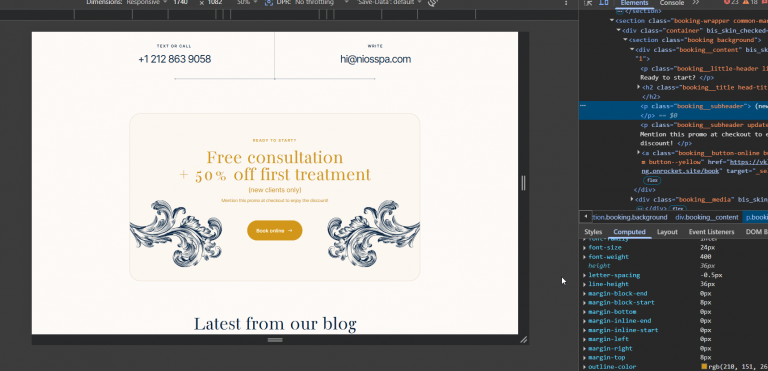This screenshot has width=768, height=371.
Task: Collapse the div booking__content node
Action: click(x=632, y=49)
